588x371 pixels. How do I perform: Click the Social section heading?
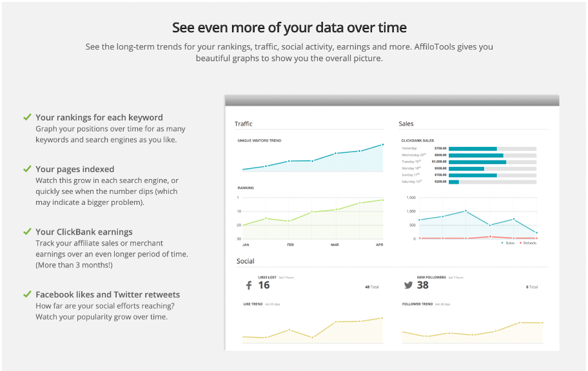click(x=245, y=262)
